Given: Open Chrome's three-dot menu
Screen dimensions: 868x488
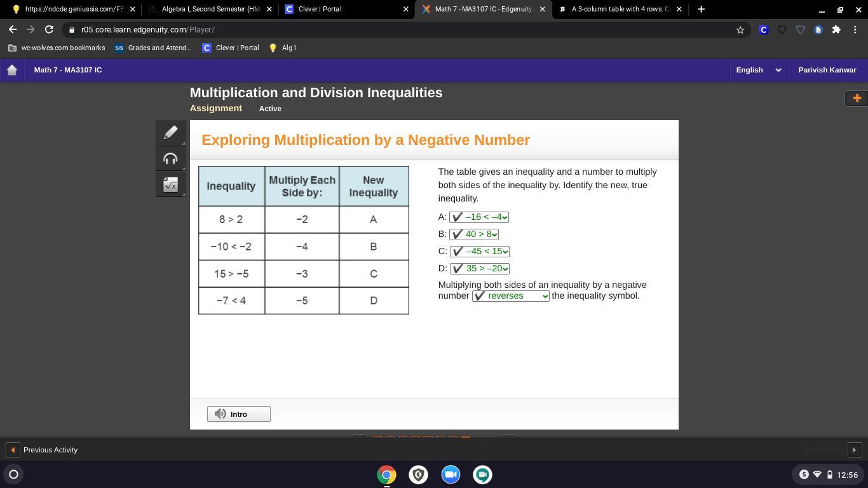Looking at the screenshot, I should click(x=855, y=30).
